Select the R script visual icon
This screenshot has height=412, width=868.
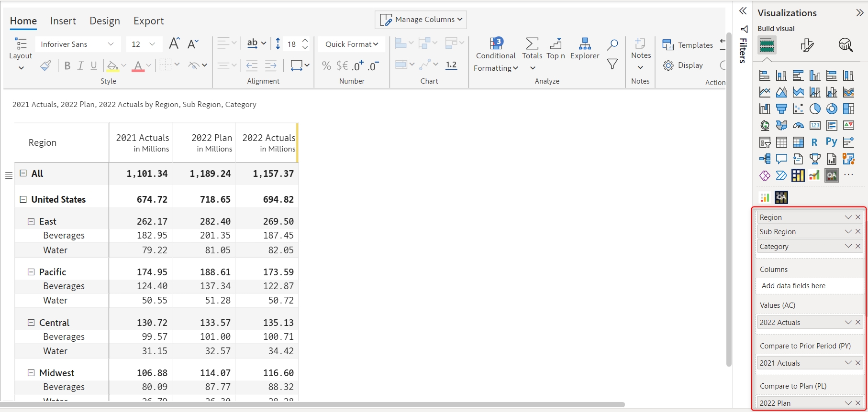[x=814, y=142]
